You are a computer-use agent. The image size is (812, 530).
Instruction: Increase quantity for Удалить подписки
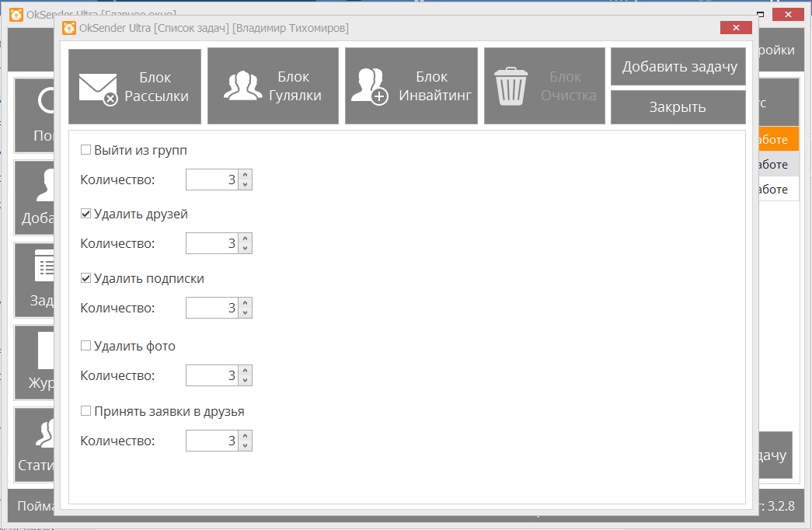click(246, 304)
